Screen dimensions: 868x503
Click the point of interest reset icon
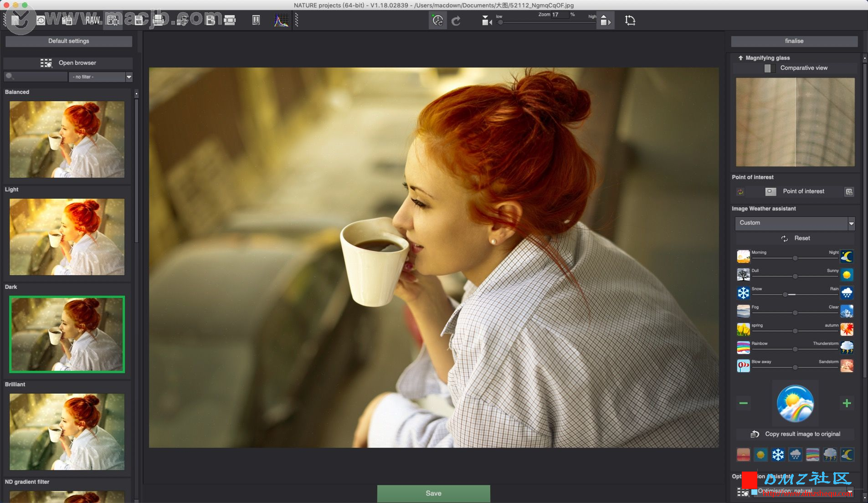click(x=740, y=192)
